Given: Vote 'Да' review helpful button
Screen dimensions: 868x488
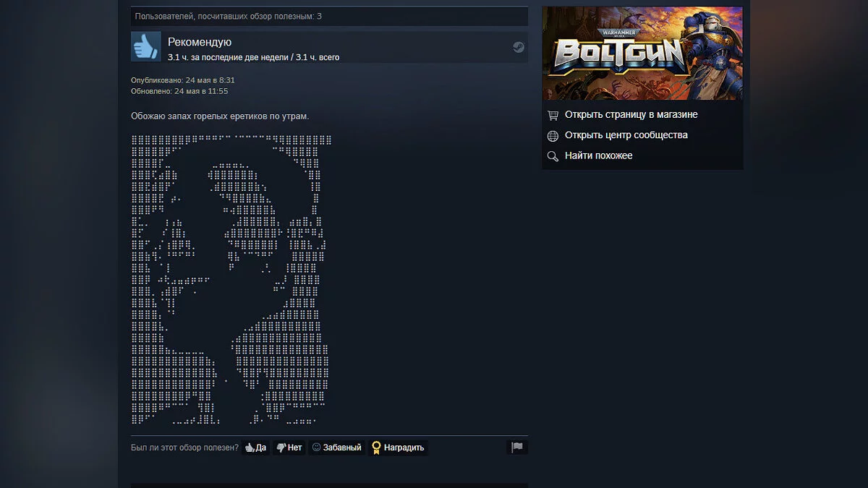Looking at the screenshot, I should click(x=255, y=448).
